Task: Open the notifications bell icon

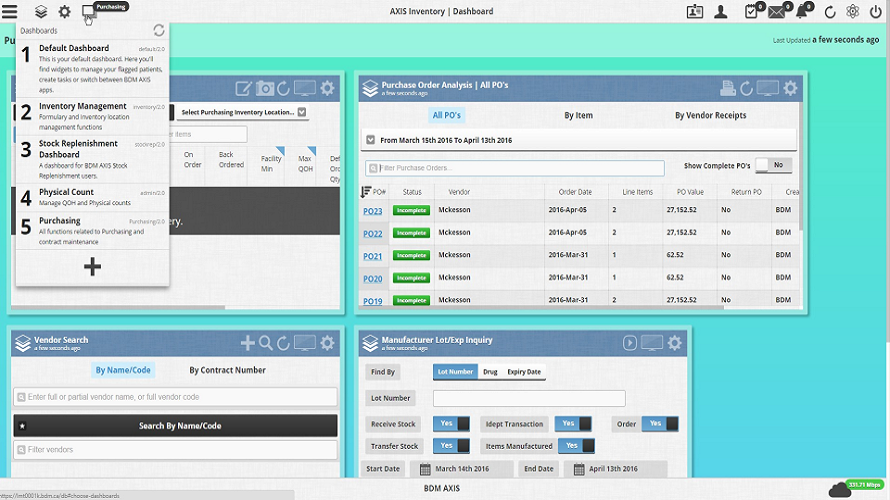Action: coord(802,11)
